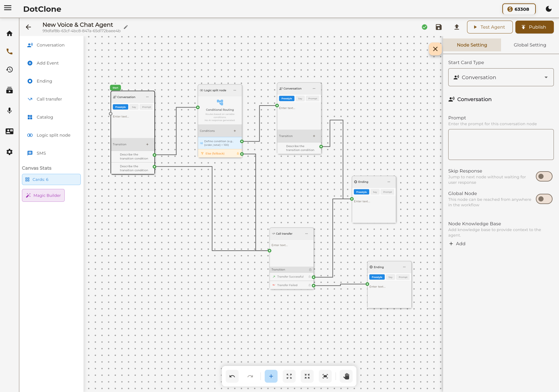559x392 pixels.
Task: Open the contact card sidebar icon
Action: point(10,131)
